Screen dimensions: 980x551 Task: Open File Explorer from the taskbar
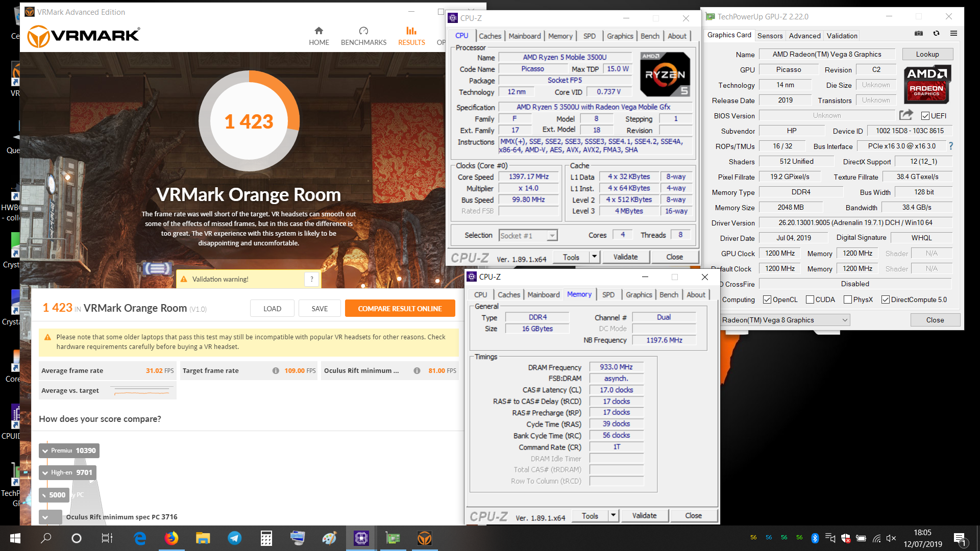coord(203,538)
